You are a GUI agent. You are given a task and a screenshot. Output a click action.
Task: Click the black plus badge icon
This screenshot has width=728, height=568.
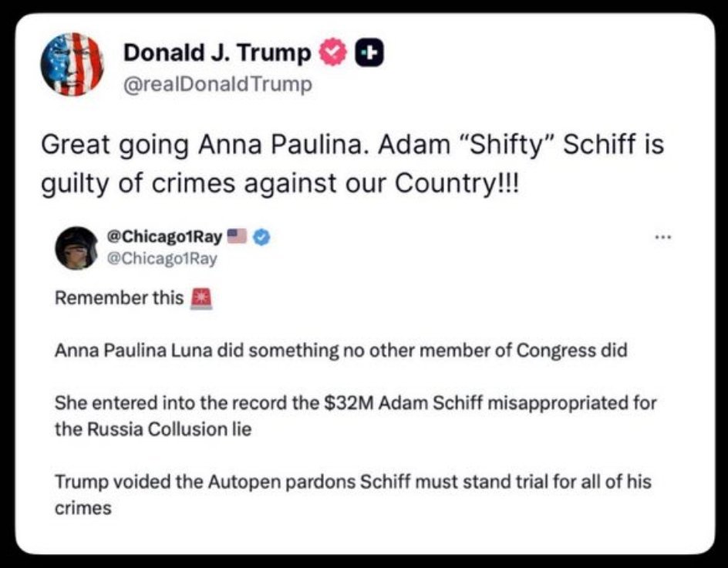click(x=369, y=52)
